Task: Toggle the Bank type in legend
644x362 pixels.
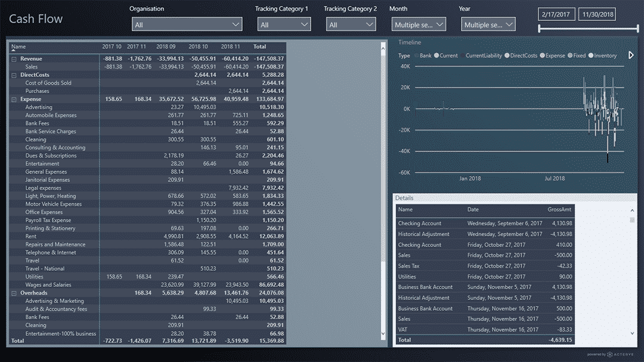Action: point(417,55)
